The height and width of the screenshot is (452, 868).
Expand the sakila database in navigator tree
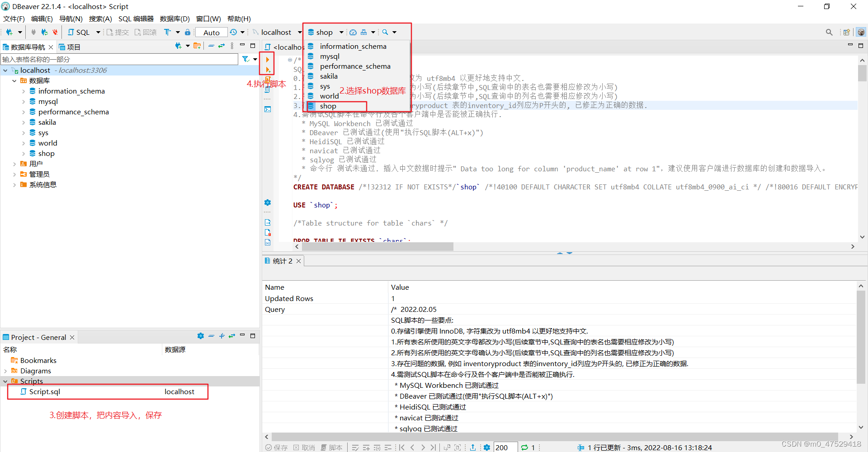click(x=24, y=122)
